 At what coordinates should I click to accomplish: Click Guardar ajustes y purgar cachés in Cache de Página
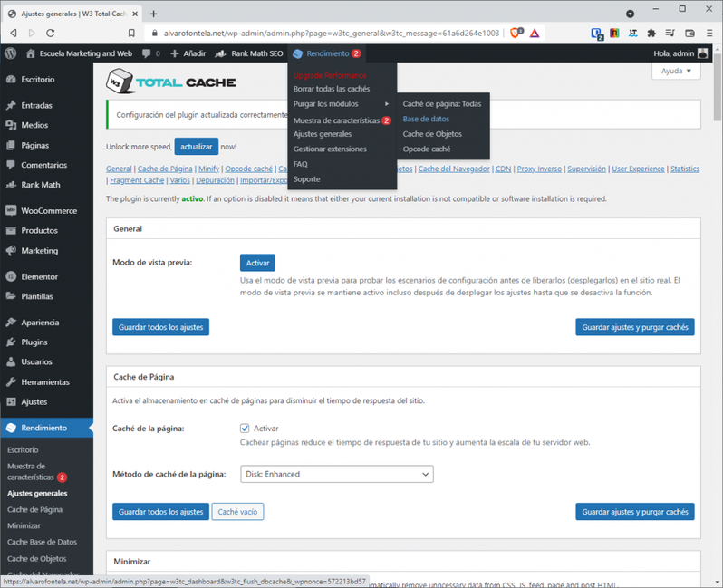[x=634, y=512]
